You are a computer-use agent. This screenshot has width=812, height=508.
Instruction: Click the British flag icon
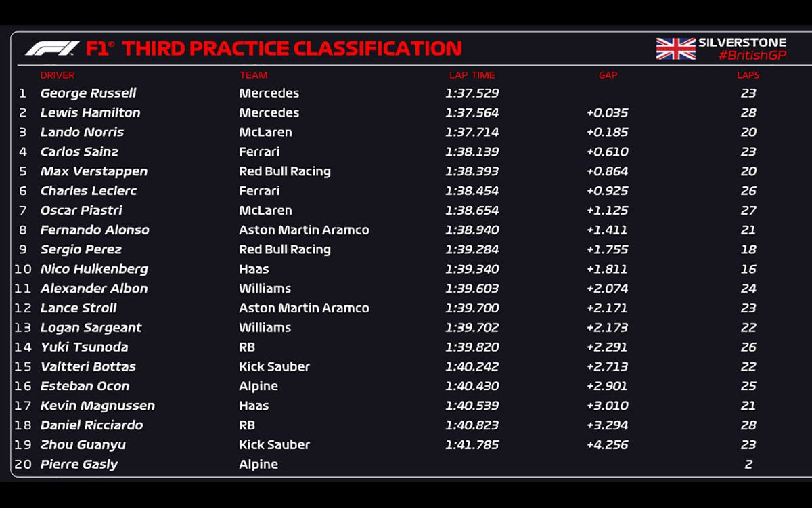tap(675, 49)
